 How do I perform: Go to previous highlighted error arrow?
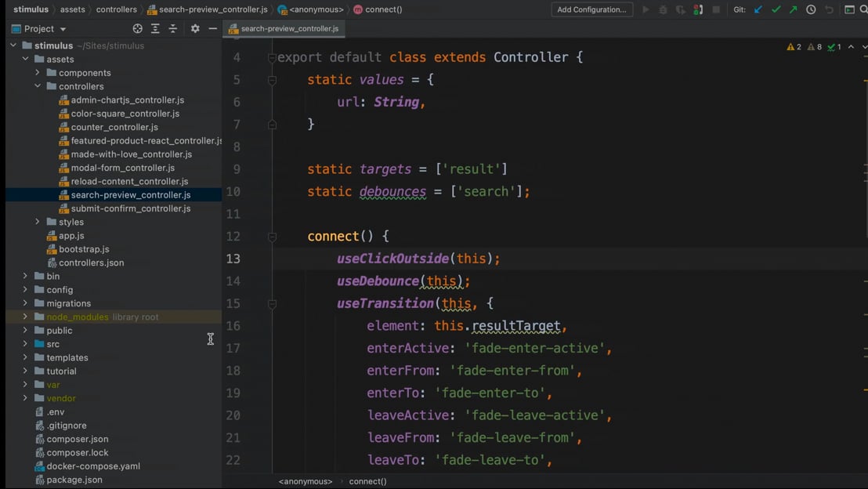click(851, 47)
